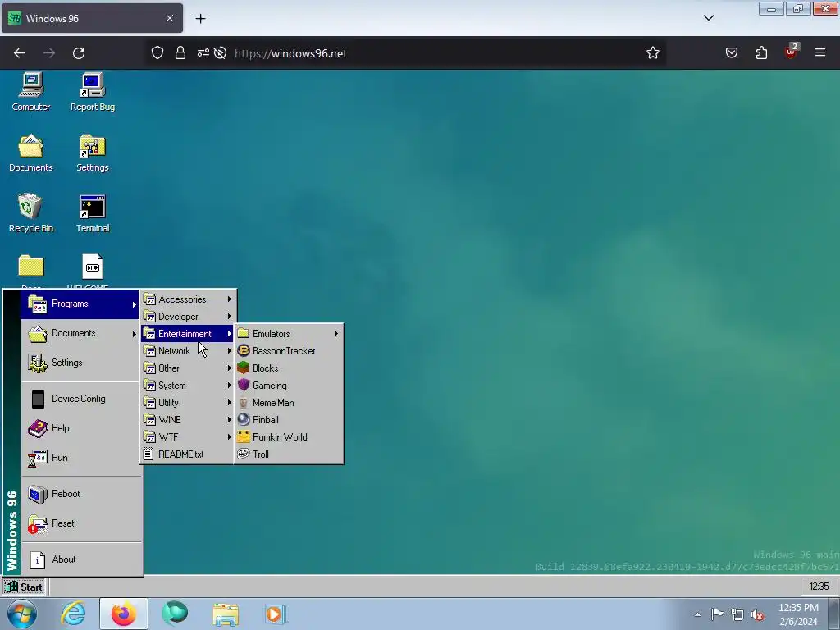Open Windows Explorer from the taskbar
The width and height of the screenshot is (840, 630).
[x=226, y=614]
